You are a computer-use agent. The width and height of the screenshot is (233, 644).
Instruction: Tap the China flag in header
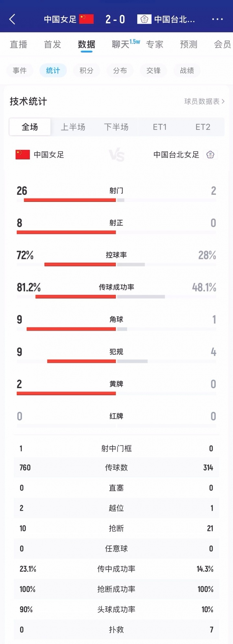click(86, 19)
